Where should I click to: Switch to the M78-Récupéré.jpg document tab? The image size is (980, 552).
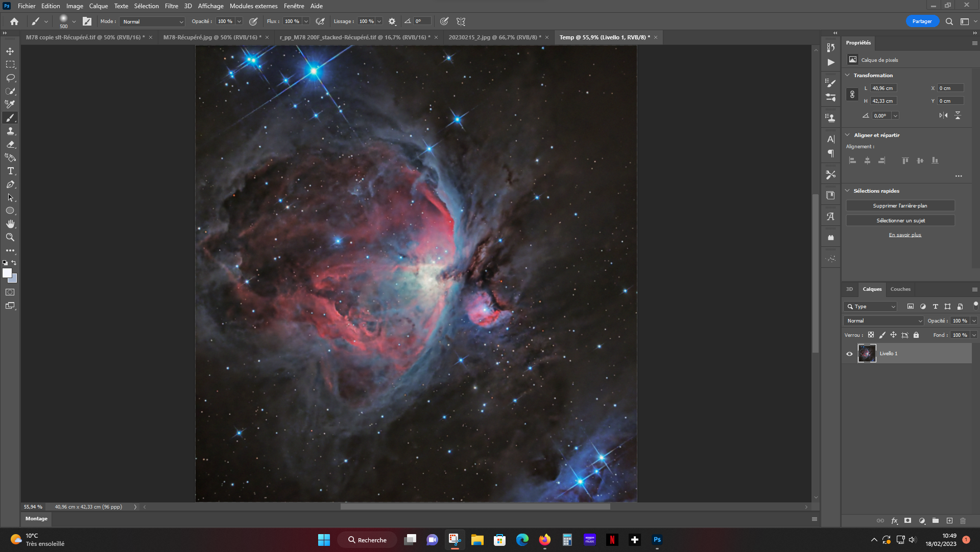pyautogui.click(x=213, y=37)
